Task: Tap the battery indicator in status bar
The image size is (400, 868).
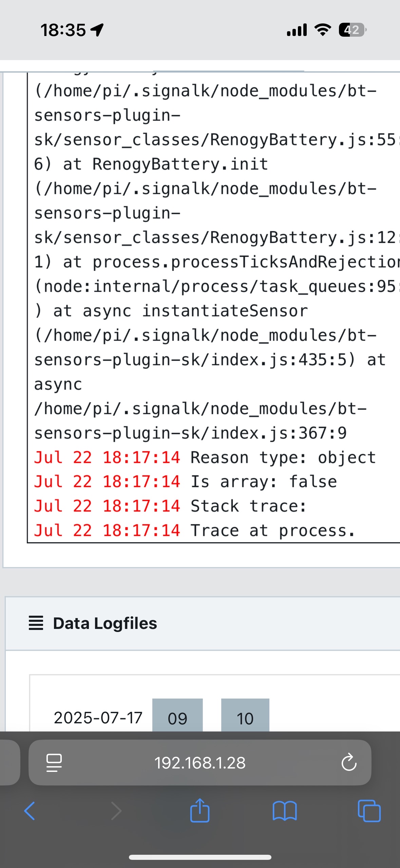Action: (x=352, y=30)
